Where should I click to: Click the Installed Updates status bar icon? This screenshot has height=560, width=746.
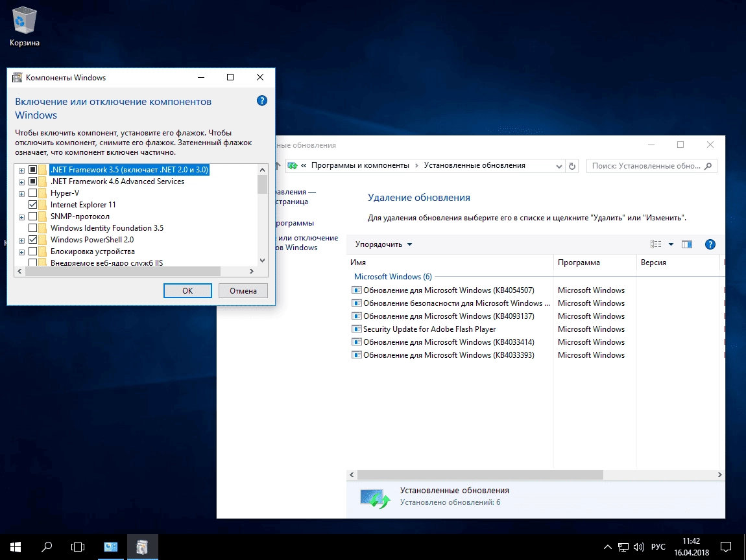coord(375,498)
